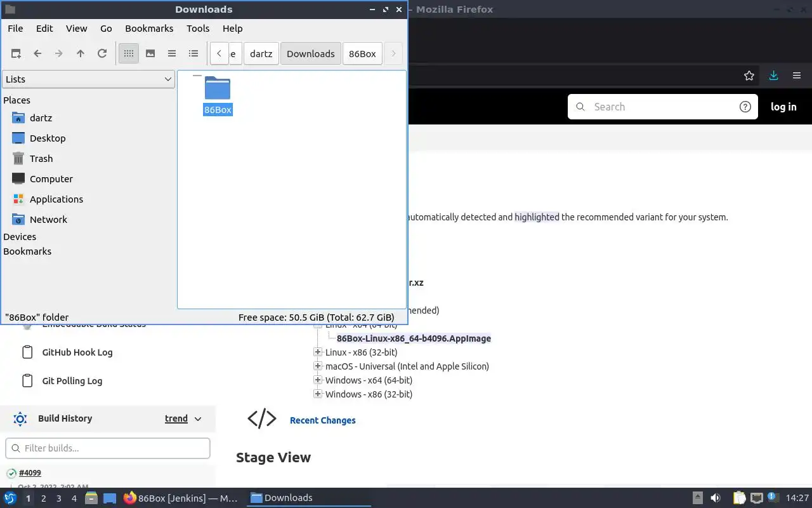The image size is (812, 508).
Task: Open Firefox downloads panel
Action: pos(773,76)
